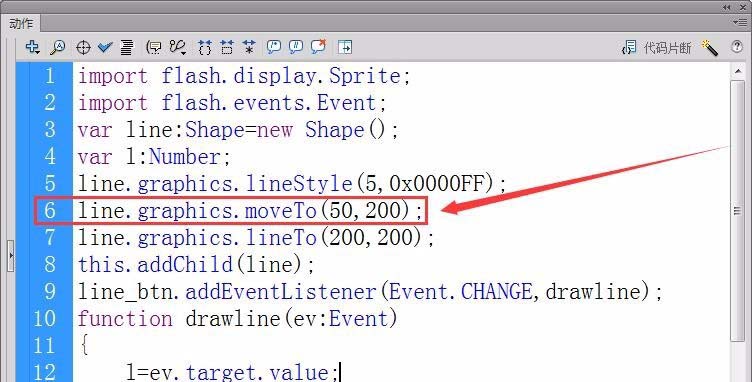Click on 'var l:Number;' line

[x=154, y=156]
